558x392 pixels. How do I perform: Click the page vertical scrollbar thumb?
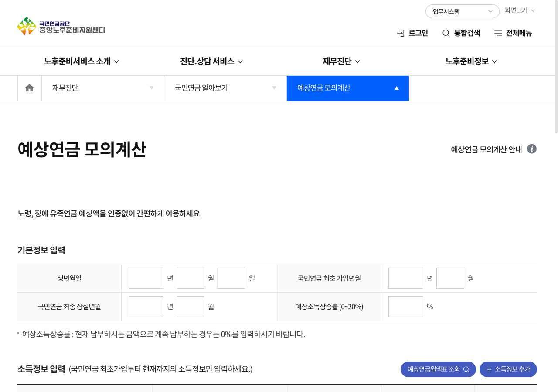pos(556,67)
